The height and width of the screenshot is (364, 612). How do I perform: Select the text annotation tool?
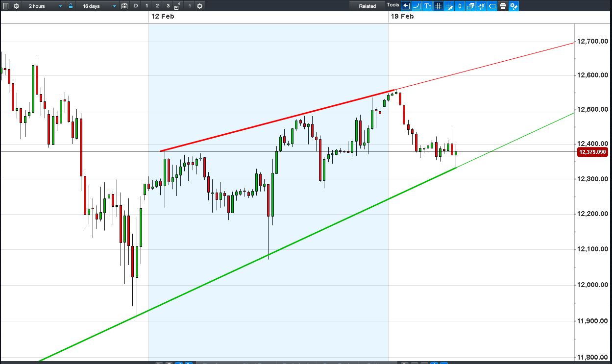[427, 6]
